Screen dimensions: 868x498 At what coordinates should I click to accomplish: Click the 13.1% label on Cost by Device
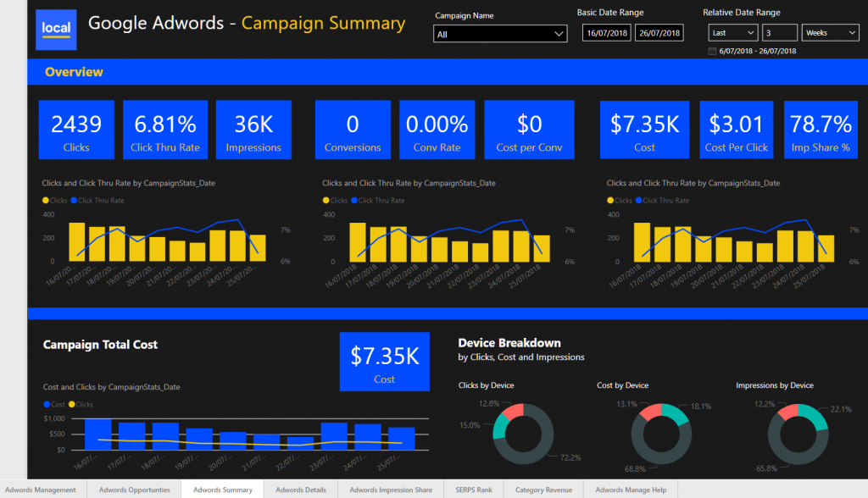[x=626, y=404]
